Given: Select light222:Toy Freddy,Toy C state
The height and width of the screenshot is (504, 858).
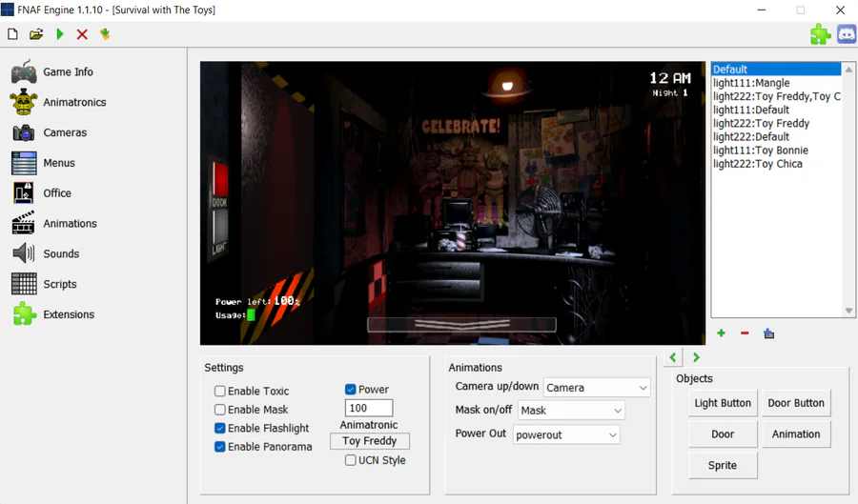Looking at the screenshot, I should click(x=776, y=97).
